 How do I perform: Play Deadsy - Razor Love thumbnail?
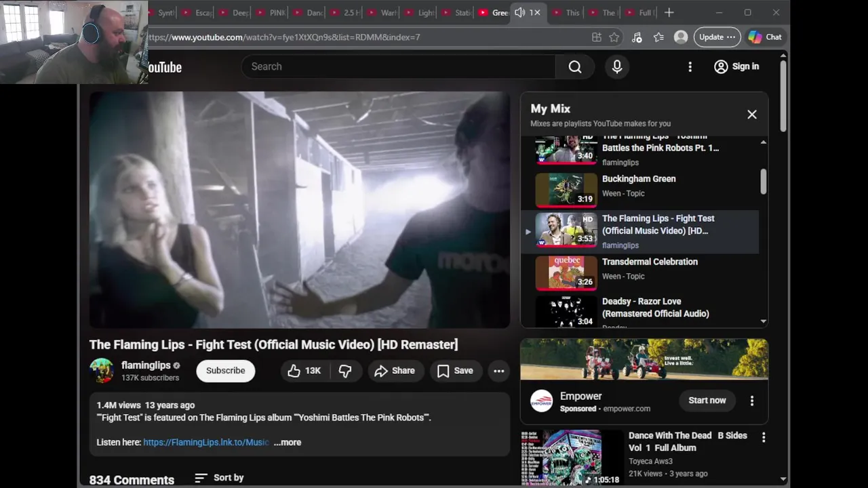pos(566,312)
